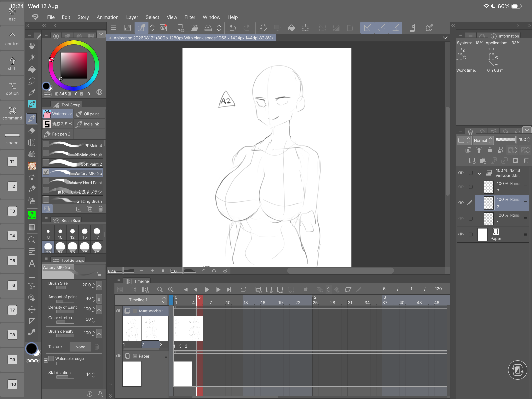Delete layer using the trash icon
Viewport: 532px width, 399px height.
[526, 160]
